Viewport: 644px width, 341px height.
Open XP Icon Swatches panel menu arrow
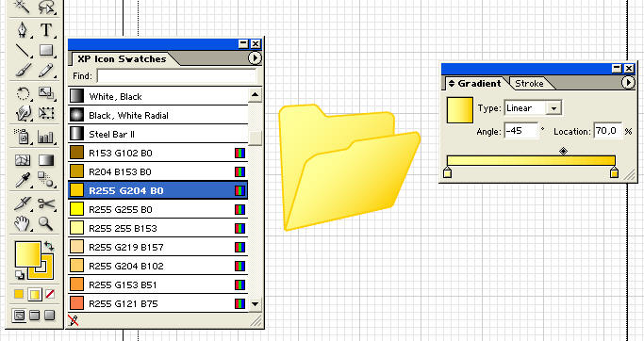[x=255, y=58]
